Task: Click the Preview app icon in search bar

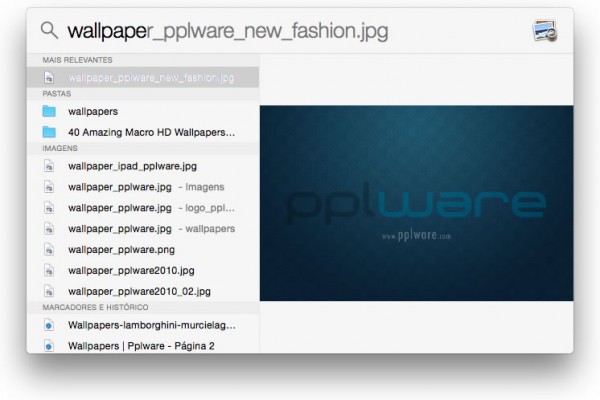Action: click(x=545, y=31)
